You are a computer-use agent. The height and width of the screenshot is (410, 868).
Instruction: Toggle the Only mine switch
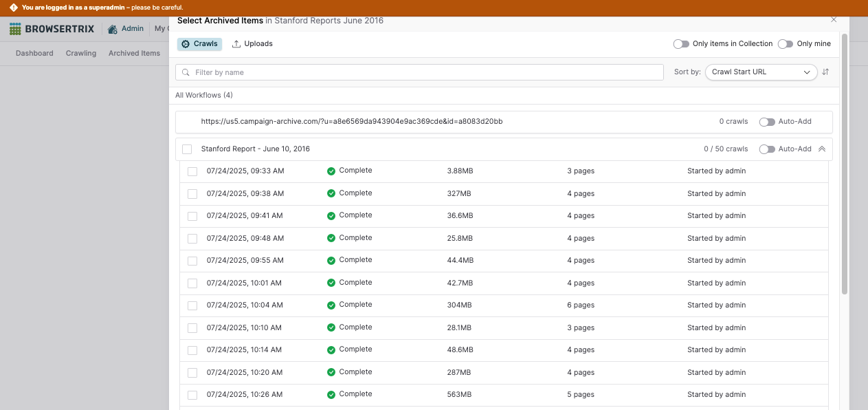pyautogui.click(x=786, y=44)
